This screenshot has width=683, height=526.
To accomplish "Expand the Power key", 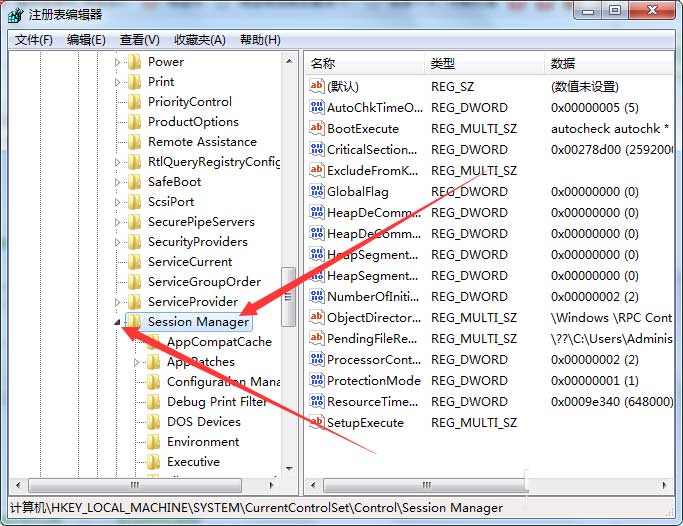I will 117,62.
